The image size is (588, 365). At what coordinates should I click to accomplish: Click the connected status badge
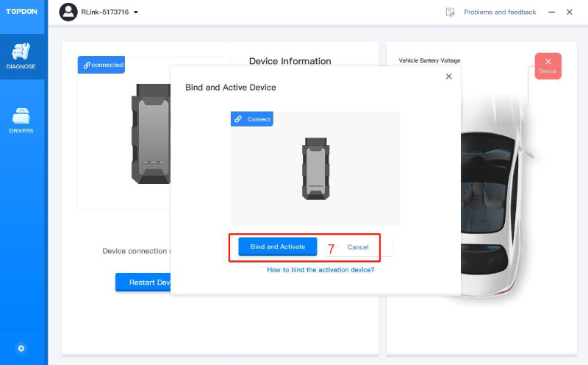click(102, 65)
